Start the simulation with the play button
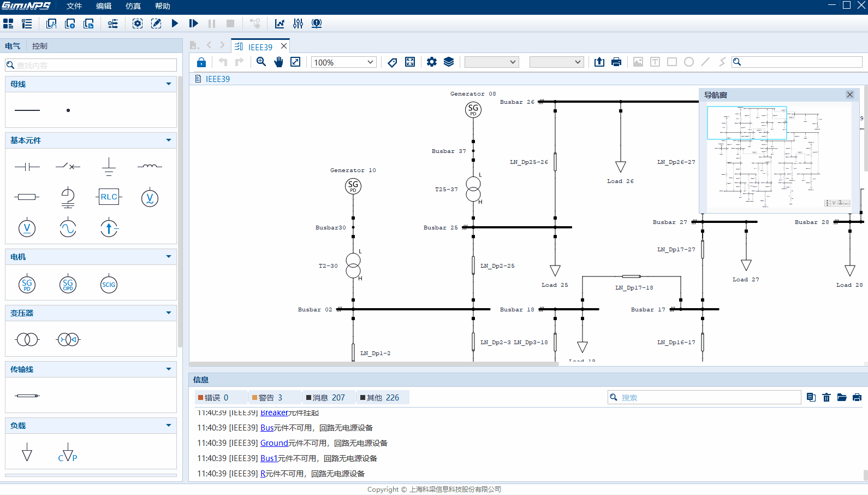The height and width of the screenshot is (495, 868). coord(175,23)
